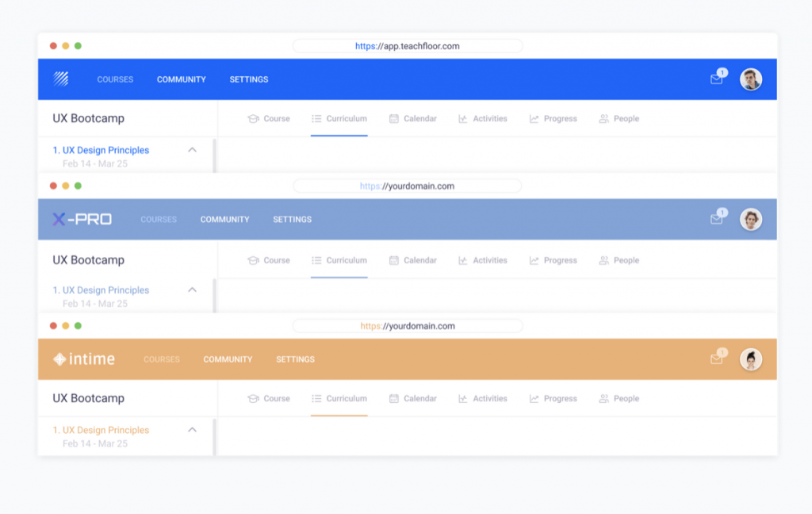Open the Activities tab in the Teachfloor window

tap(483, 119)
